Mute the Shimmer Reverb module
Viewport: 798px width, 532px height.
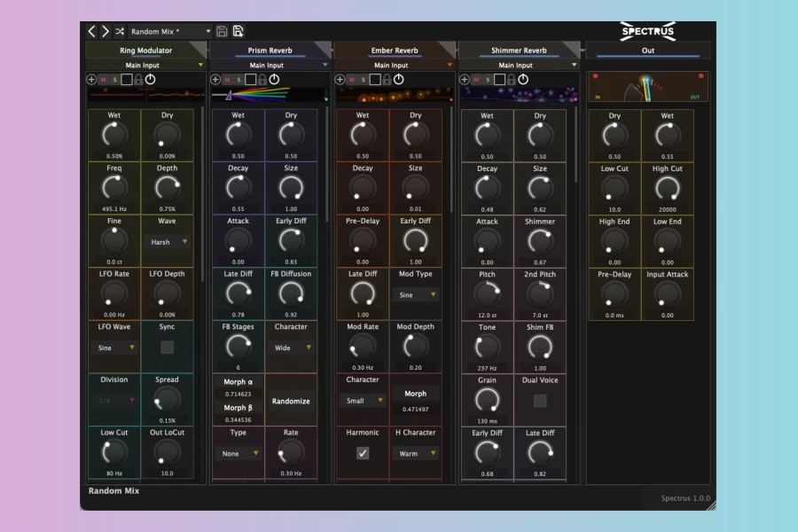pyautogui.click(x=476, y=80)
